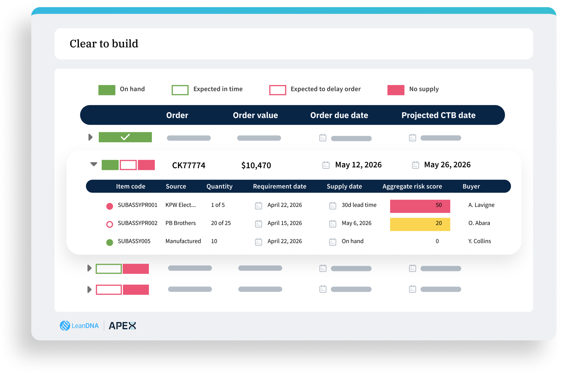Click calendar icon next to April 15, 2026

point(258,224)
